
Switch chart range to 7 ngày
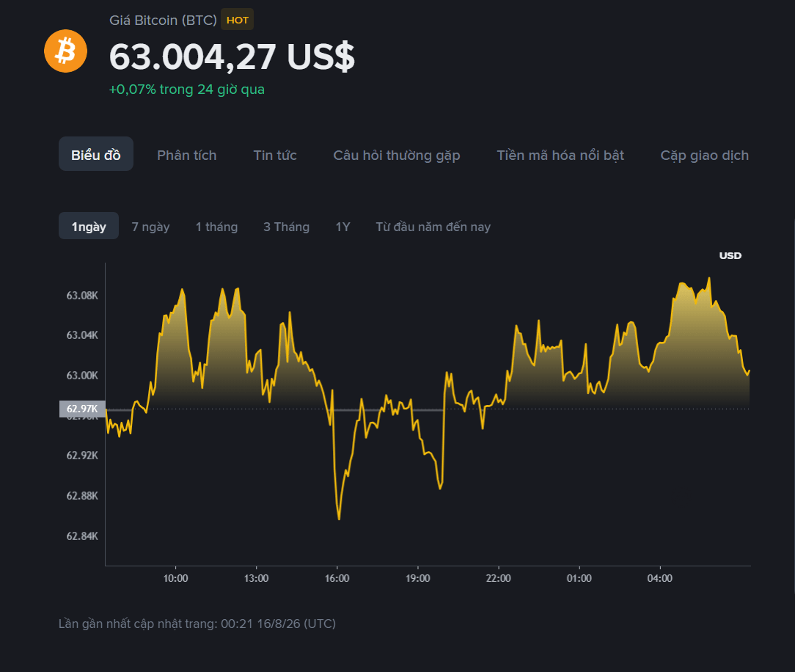click(x=150, y=227)
